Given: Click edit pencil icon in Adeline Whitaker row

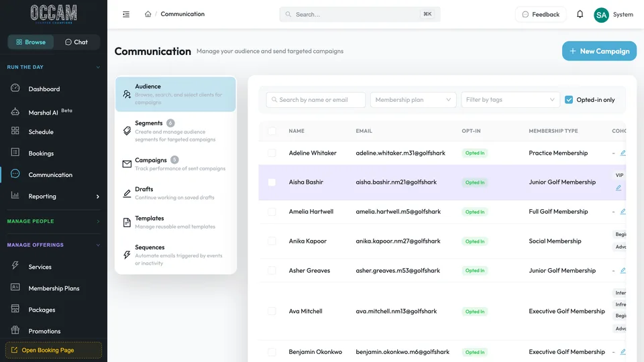Looking at the screenshot, I should click(623, 153).
